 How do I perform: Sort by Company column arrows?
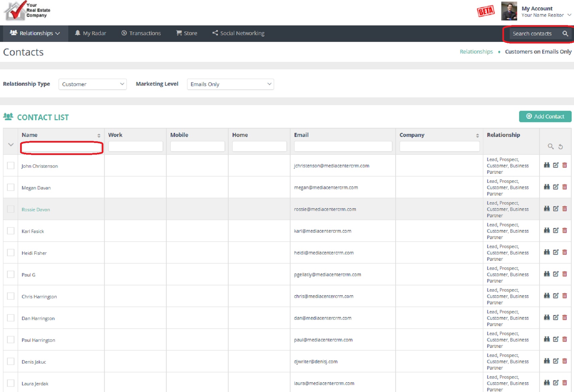coord(477,135)
